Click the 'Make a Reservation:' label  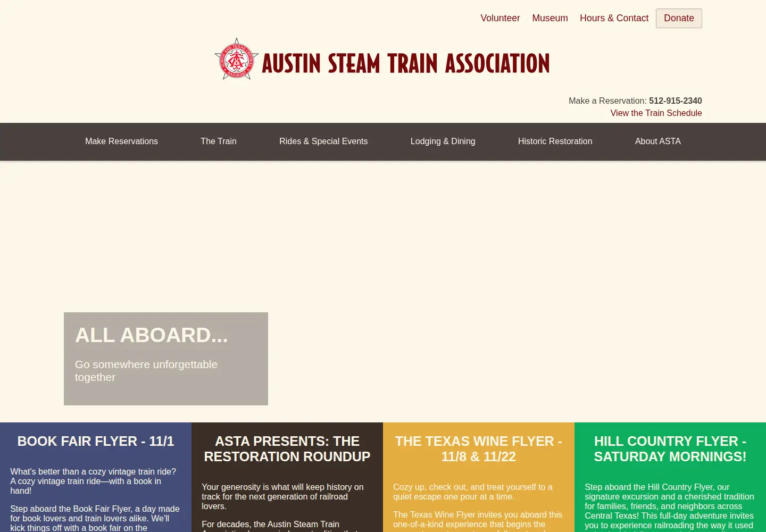(607, 101)
